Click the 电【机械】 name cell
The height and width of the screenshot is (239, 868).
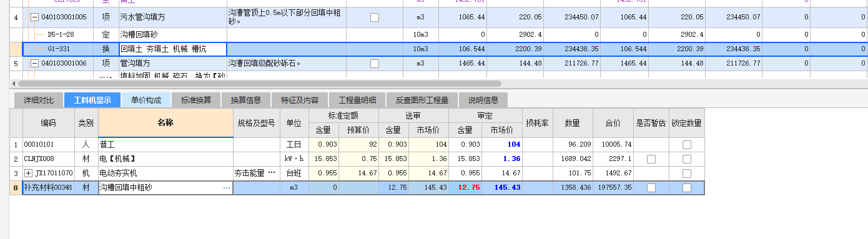[x=165, y=159]
